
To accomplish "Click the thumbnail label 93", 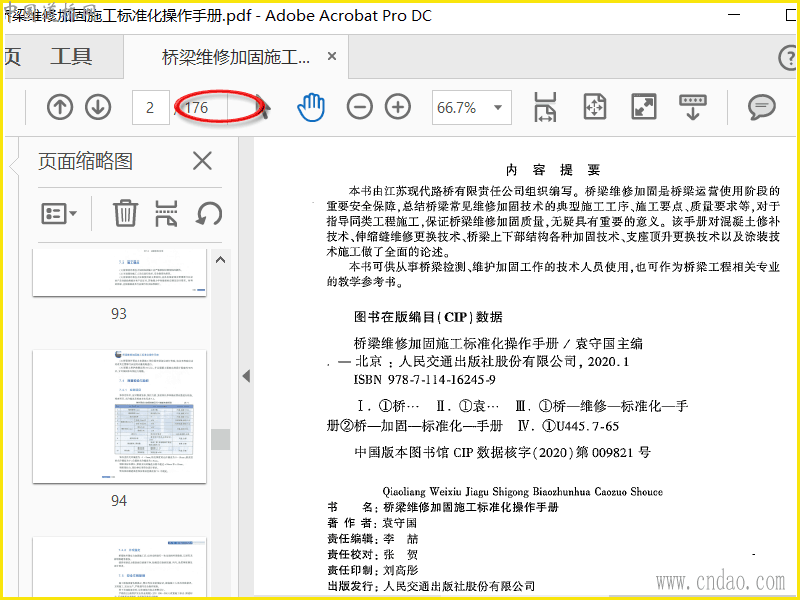I will click(119, 313).
